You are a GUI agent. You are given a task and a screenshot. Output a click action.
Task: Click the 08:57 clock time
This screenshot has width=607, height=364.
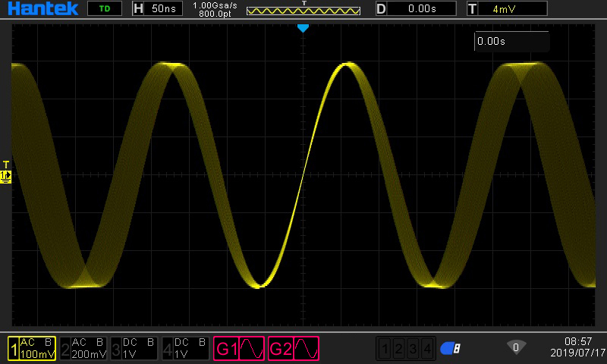[x=578, y=341]
